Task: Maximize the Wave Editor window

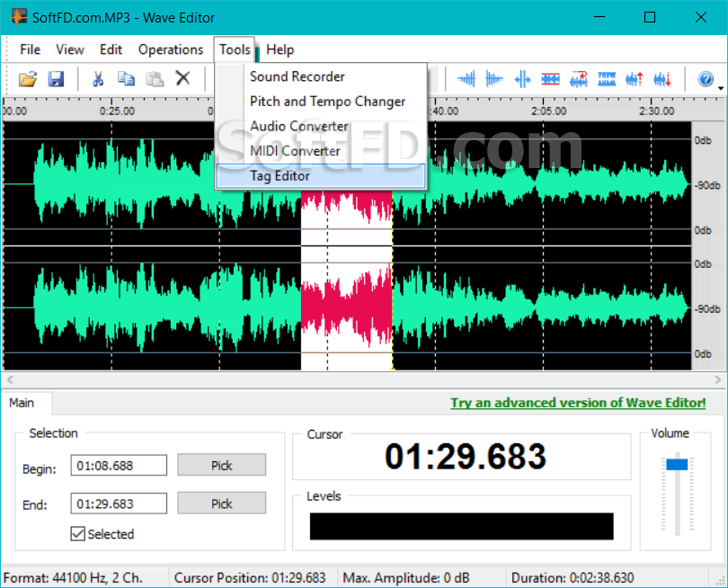Action: tap(650, 17)
